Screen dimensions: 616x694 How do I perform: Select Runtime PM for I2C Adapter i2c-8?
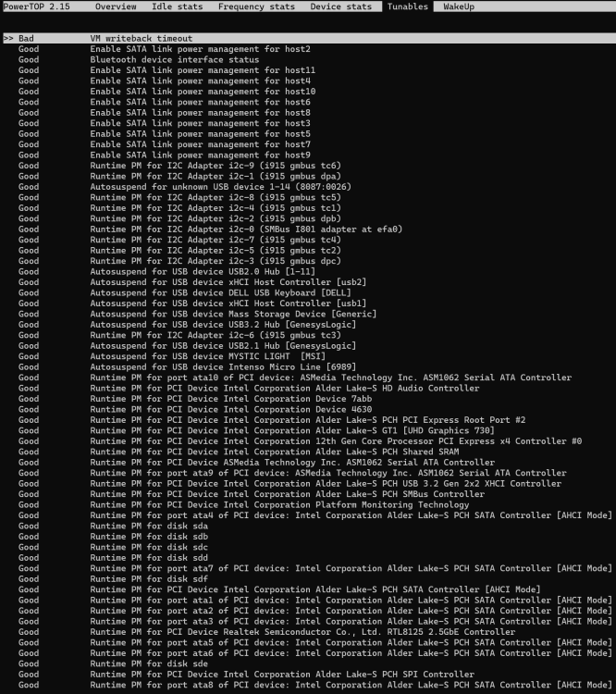pyautogui.click(x=179, y=197)
